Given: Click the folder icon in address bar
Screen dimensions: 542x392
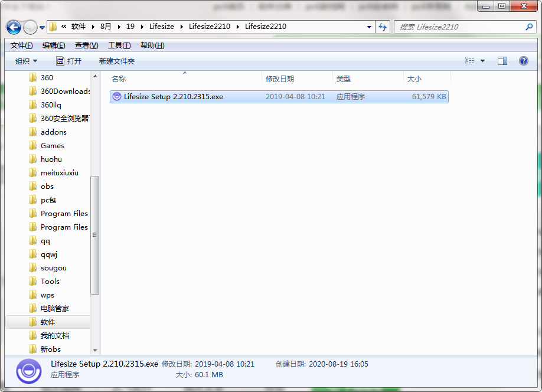Looking at the screenshot, I should point(53,27).
